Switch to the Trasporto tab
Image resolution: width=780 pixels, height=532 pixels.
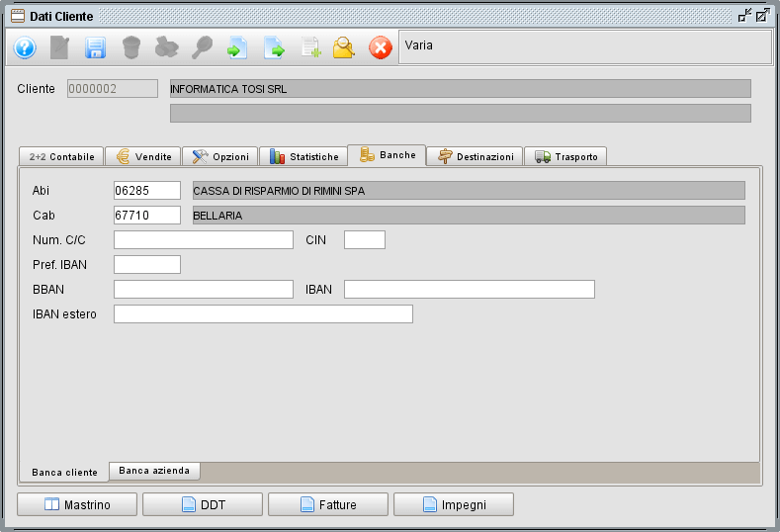tap(565, 157)
